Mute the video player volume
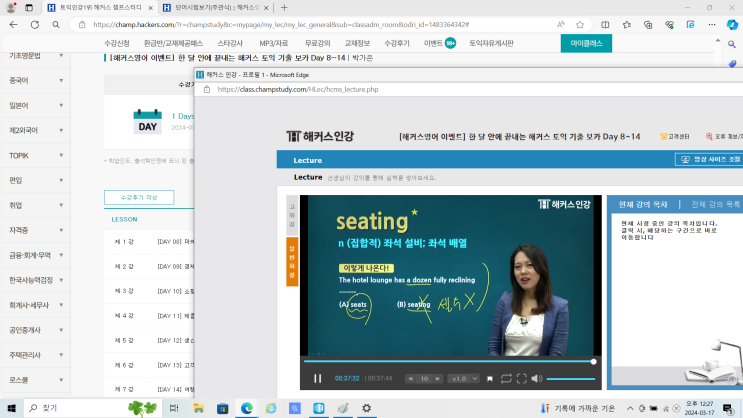Viewport: 743px width, 418px height. click(x=537, y=378)
